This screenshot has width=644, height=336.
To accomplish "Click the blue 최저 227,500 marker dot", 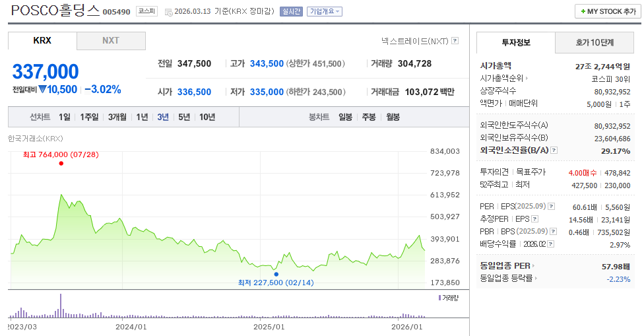I will tap(276, 274).
